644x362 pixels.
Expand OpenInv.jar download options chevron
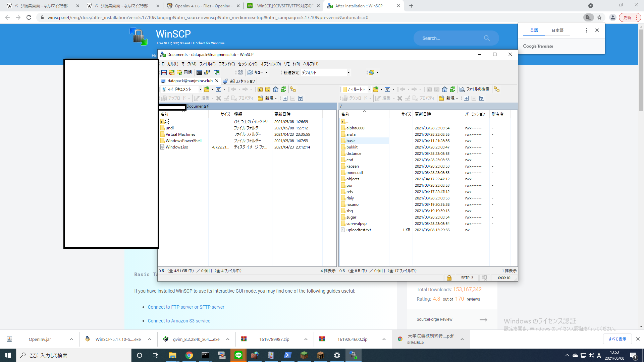click(x=71, y=339)
